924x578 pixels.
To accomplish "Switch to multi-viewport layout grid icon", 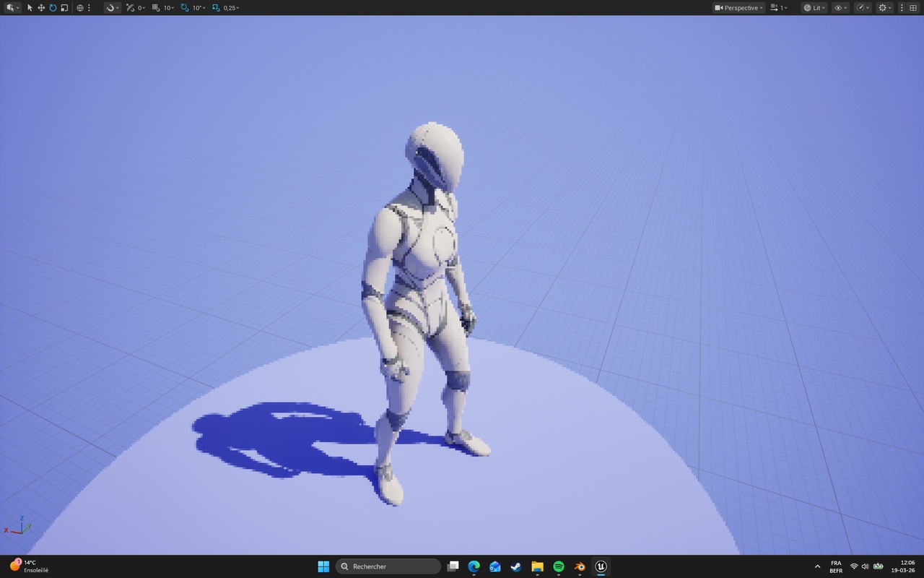I will click(912, 7).
